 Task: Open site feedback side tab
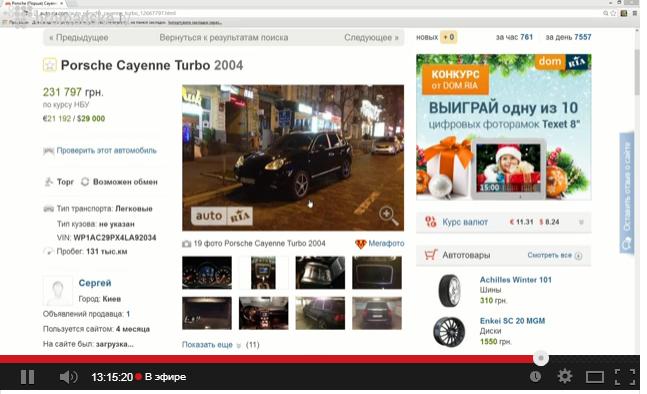click(627, 192)
